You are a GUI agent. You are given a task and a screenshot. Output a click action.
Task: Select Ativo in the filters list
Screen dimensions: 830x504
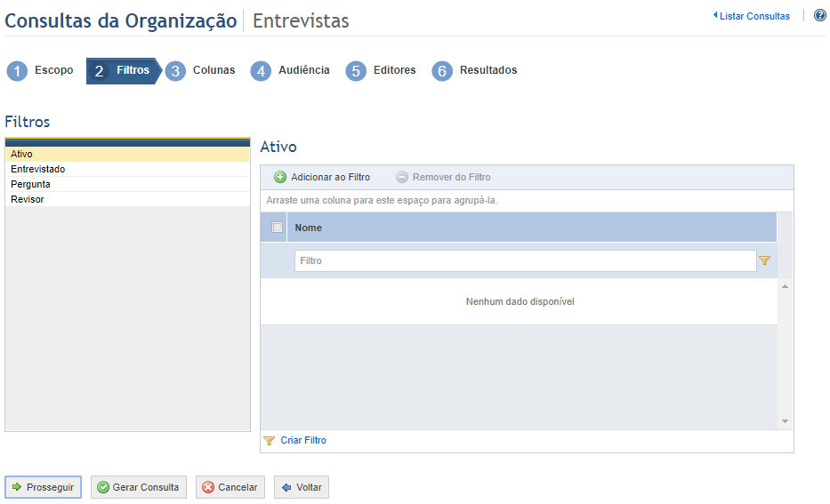click(127, 154)
